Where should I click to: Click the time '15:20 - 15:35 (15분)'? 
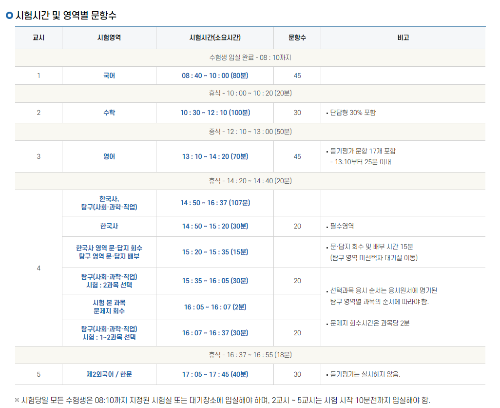pyautogui.click(x=215, y=252)
